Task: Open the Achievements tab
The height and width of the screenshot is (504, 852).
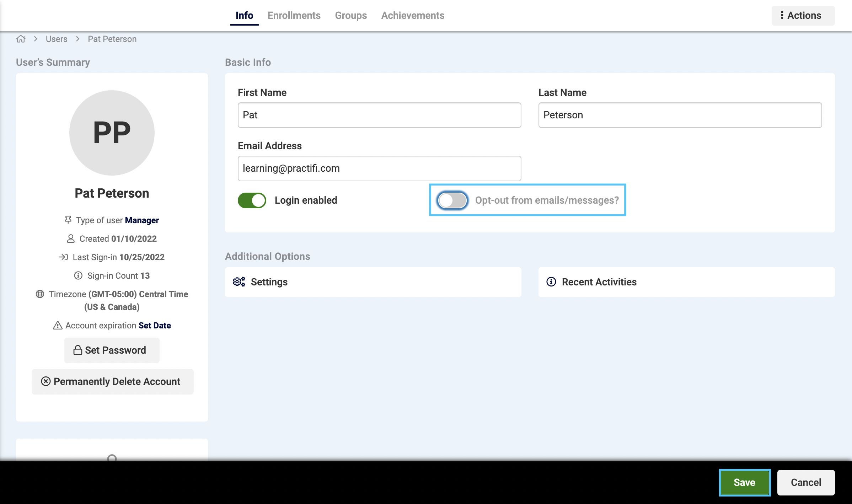Action: [413, 15]
